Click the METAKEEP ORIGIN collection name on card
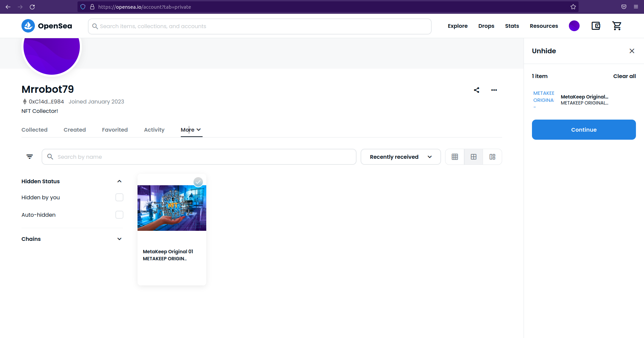Image resolution: width=644 pixels, height=338 pixels. tap(165, 259)
